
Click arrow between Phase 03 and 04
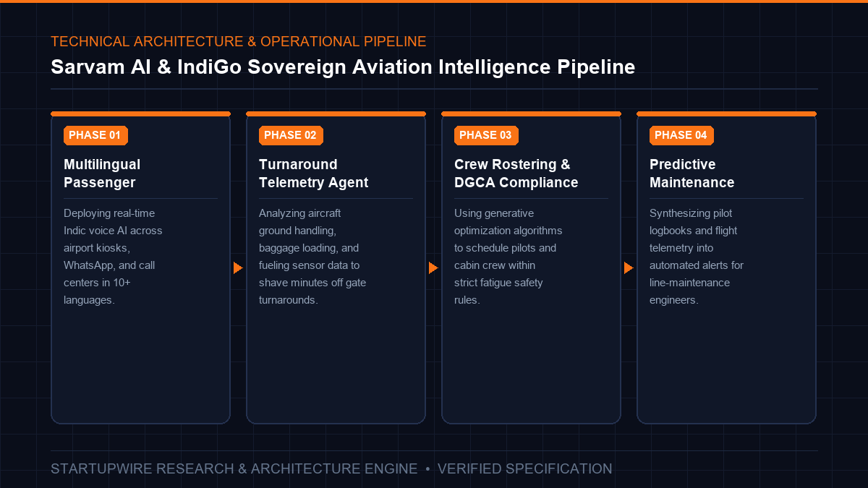tap(629, 268)
